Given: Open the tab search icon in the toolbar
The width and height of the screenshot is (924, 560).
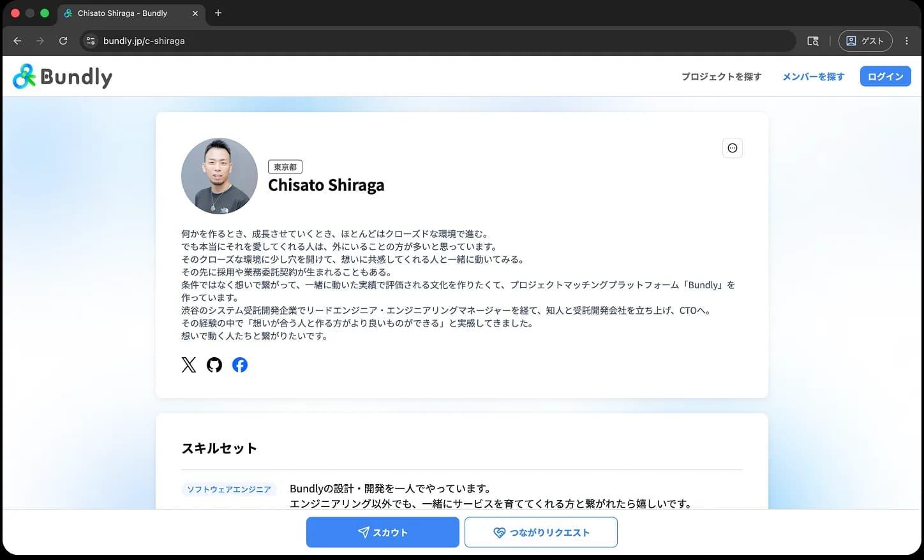Looking at the screenshot, I should pyautogui.click(x=813, y=41).
